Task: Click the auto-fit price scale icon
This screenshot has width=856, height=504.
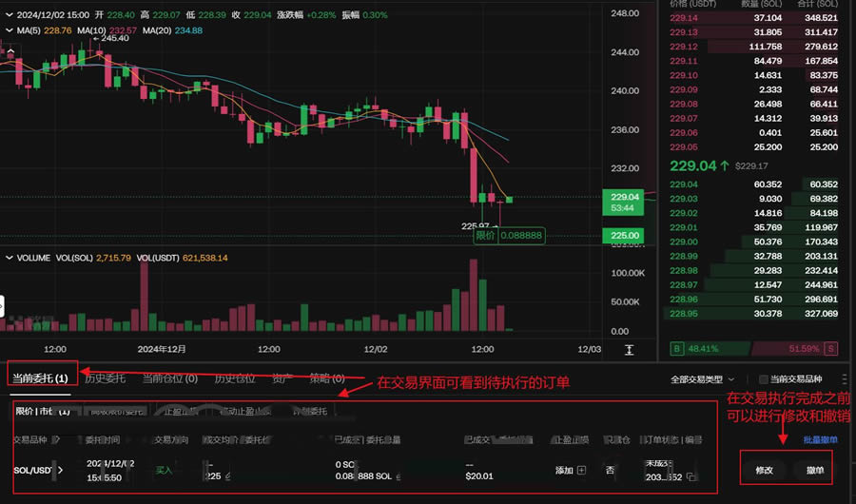Action: 629,350
